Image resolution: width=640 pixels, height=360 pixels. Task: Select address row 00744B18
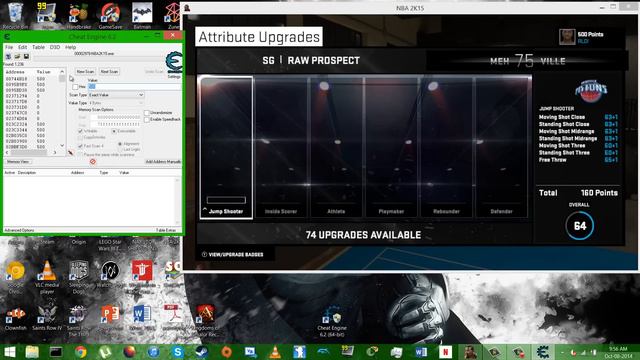point(31,79)
